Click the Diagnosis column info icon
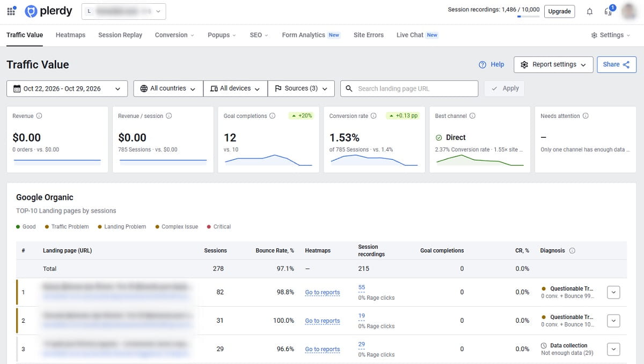This screenshot has width=644, height=364. (572, 250)
